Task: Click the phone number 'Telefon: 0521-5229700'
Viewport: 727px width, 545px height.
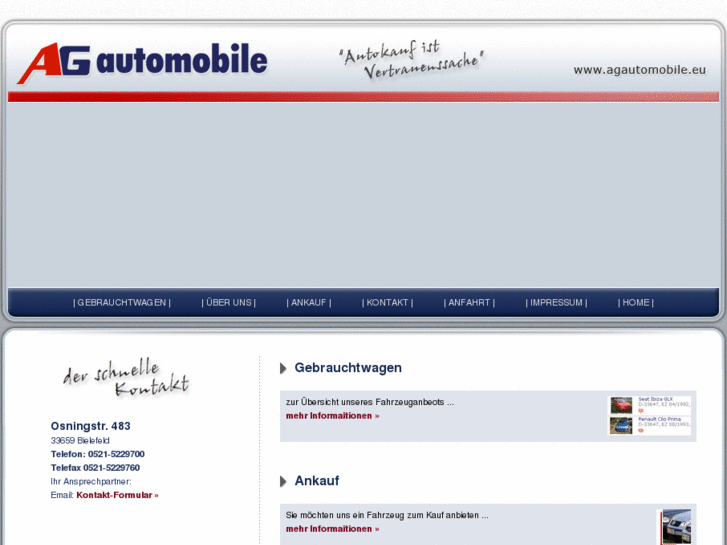Action: coord(98,454)
